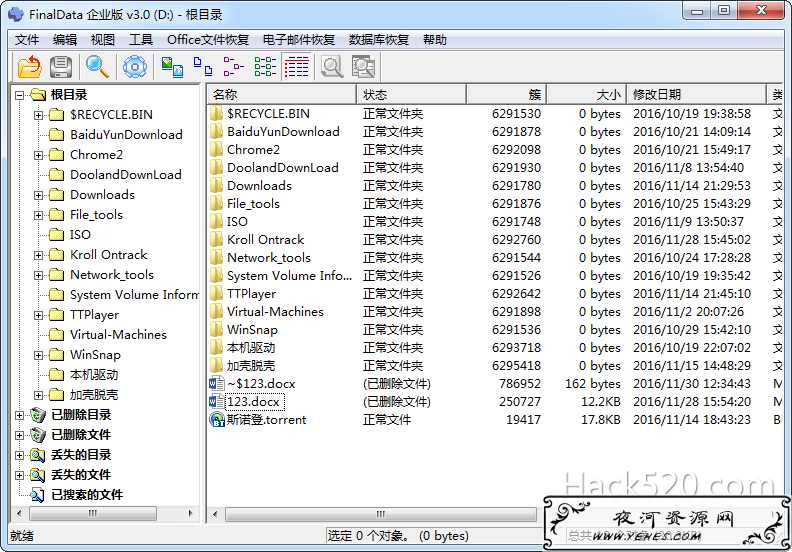
Task: Click tree pane scroll right arrow
Action: pos(190,514)
